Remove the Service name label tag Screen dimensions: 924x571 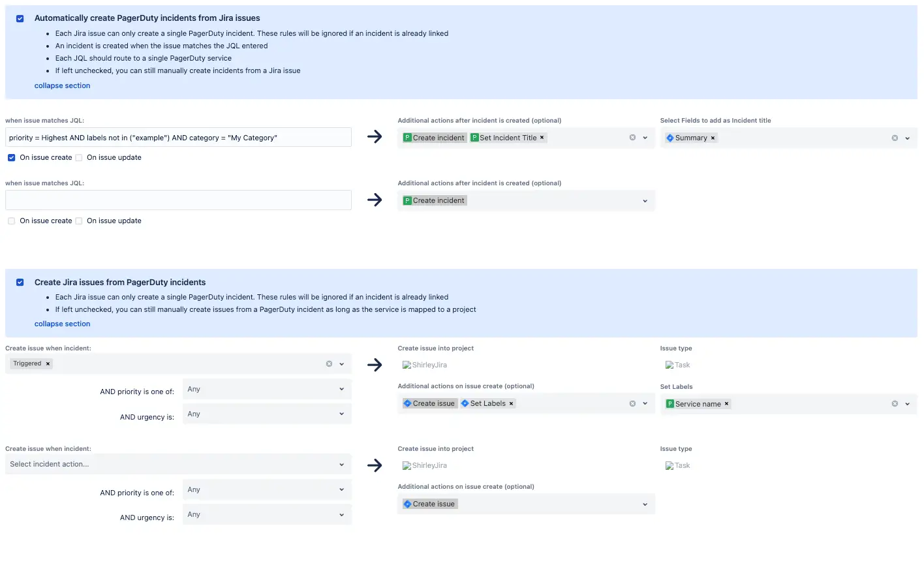coord(726,404)
